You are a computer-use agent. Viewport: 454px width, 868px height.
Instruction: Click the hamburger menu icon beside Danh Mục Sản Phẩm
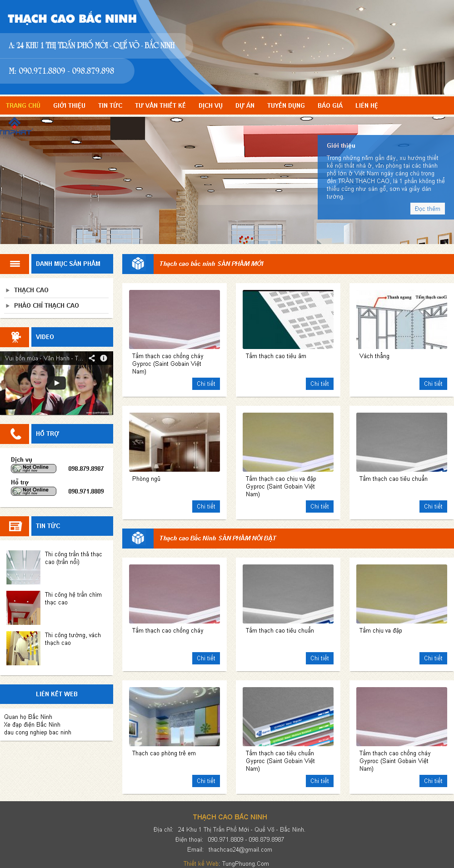pos(15,264)
